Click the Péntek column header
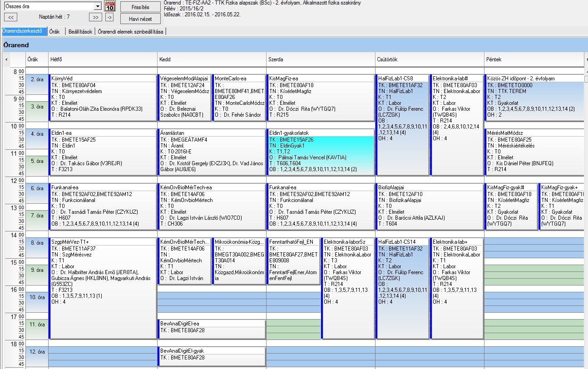Image resolution: width=588 pixels, height=369 pixels. click(534, 59)
